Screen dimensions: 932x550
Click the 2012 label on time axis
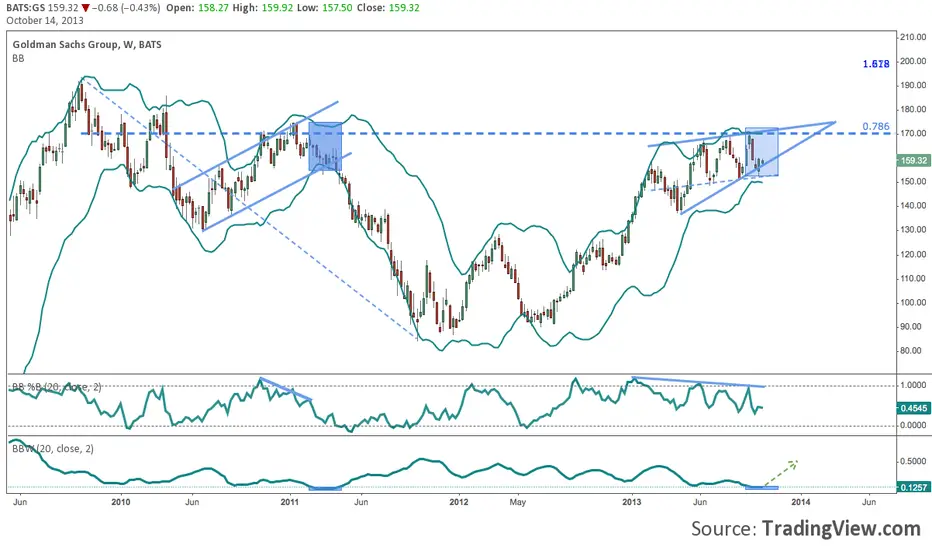(458, 502)
